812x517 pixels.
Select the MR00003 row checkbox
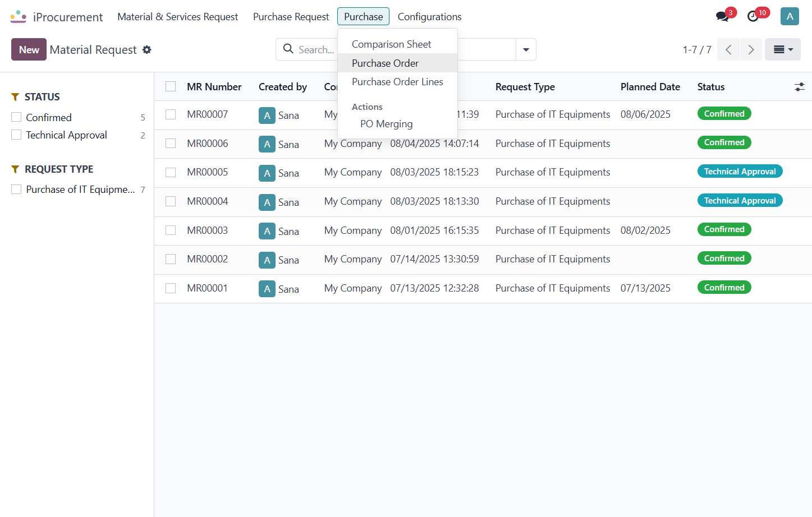171,230
